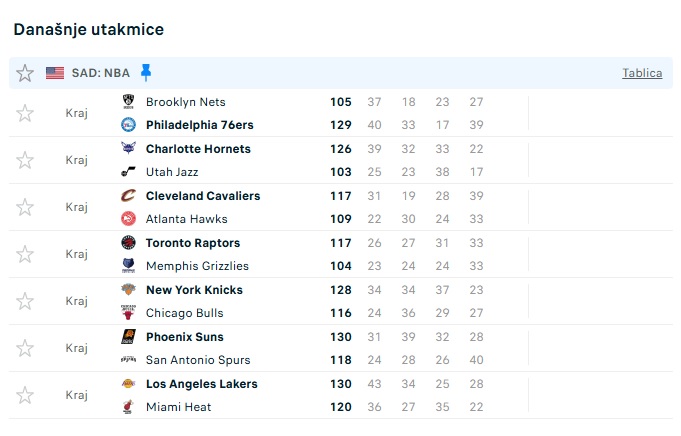Select the Memphis Grizzlies team name
The width and height of the screenshot is (681, 436).
[x=197, y=266]
